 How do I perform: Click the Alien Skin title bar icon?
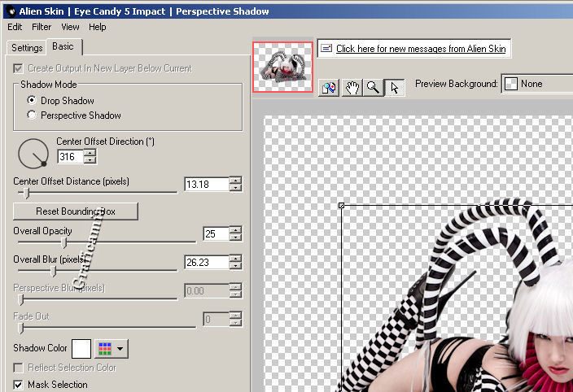point(11,11)
